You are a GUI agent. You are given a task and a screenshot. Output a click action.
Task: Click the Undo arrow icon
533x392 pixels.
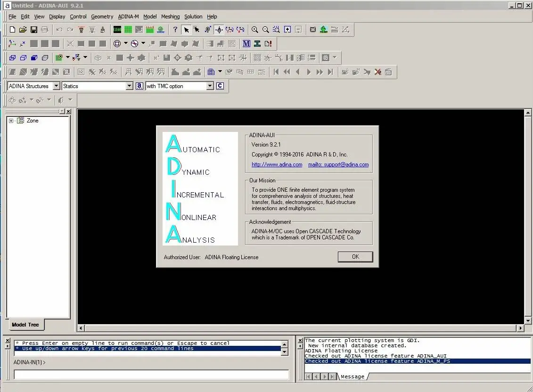59,30
